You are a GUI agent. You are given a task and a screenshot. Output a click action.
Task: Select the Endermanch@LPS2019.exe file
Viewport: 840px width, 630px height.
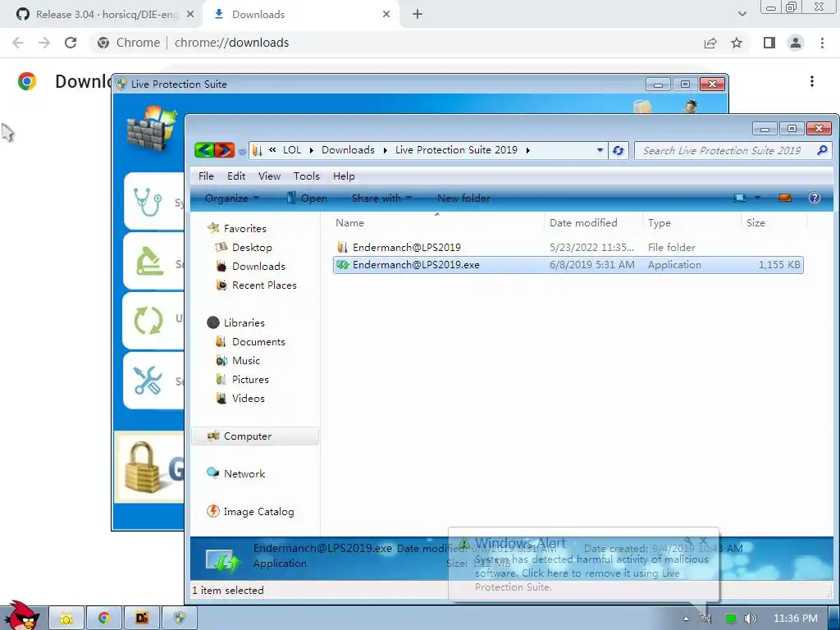coord(568,265)
